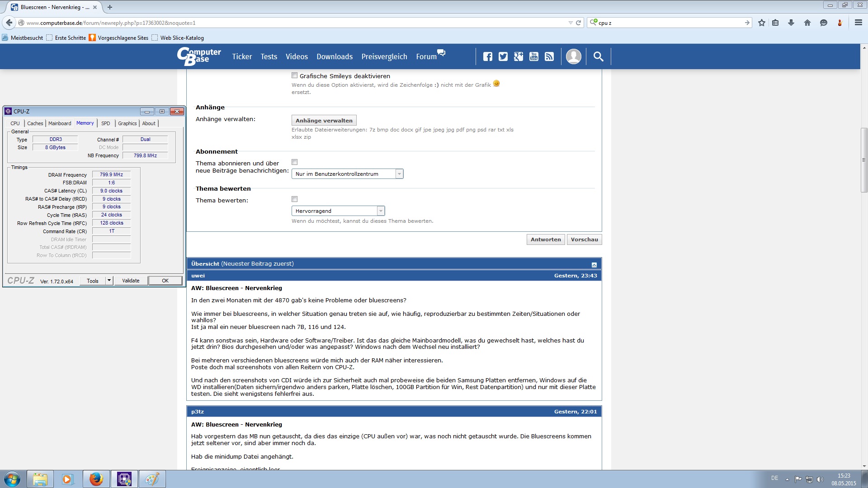Image resolution: width=868 pixels, height=488 pixels.
Task: Click the Antworten button
Action: 546,239
